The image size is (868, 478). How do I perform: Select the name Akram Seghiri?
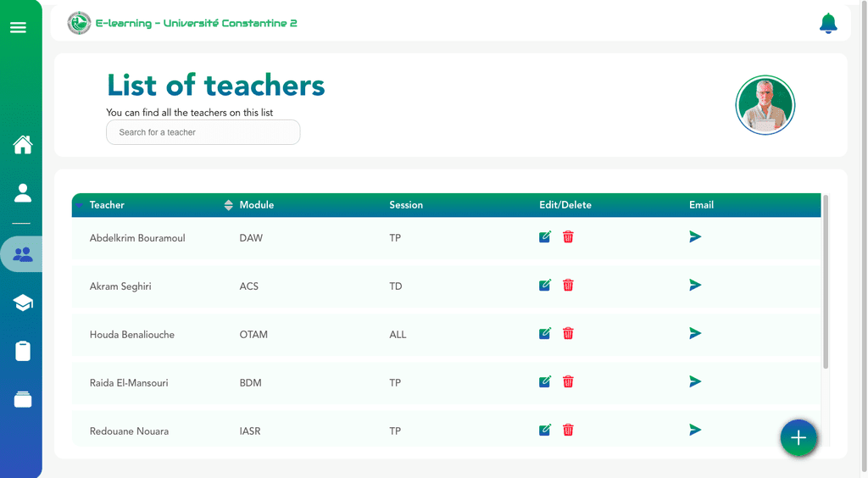120,286
